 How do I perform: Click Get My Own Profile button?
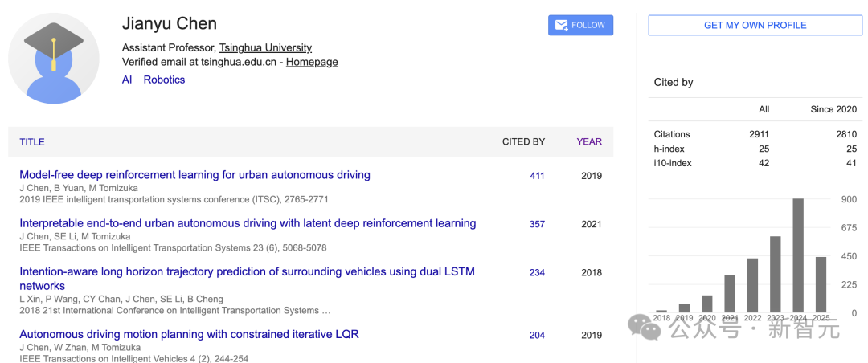[755, 25]
